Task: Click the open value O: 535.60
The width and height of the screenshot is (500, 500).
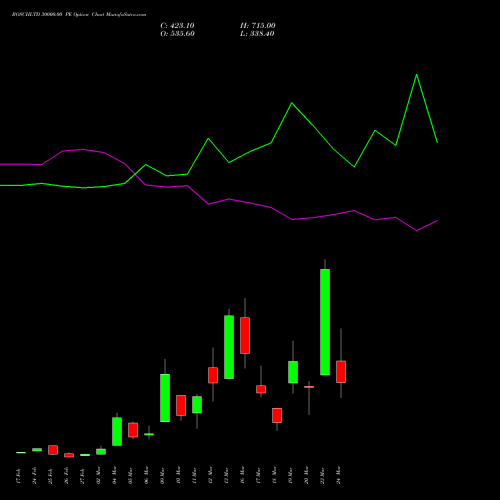Action: coord(177,34)
